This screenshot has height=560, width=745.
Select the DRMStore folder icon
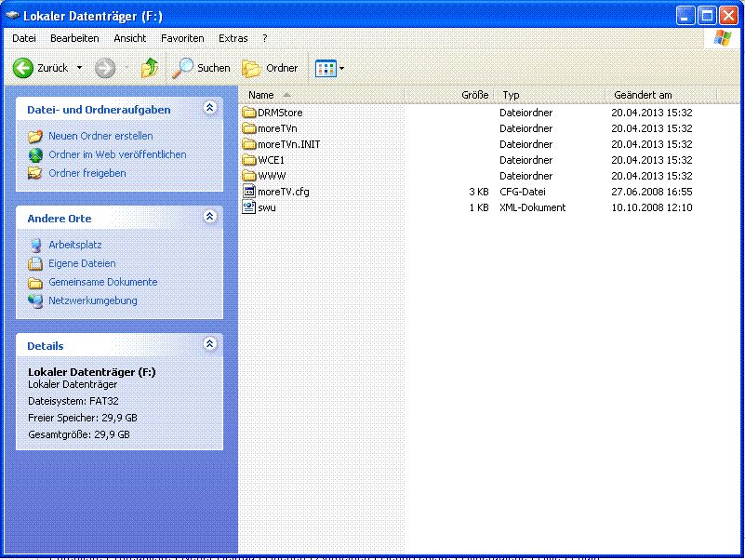[x=248, y=113]
